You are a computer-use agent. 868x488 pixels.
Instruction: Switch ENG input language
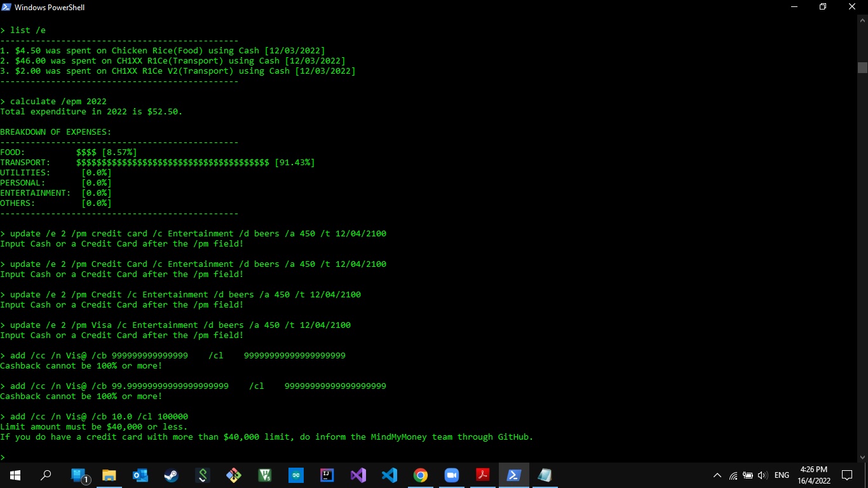782,475
